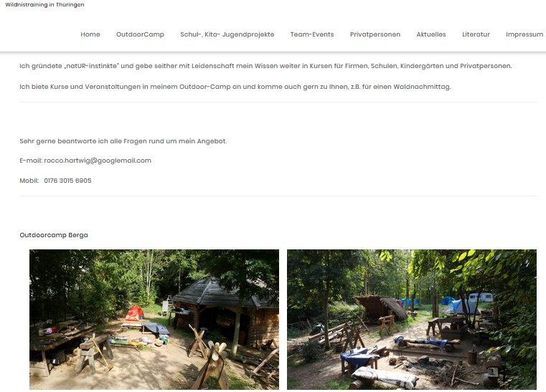Click the Wildnistraining in Thüringen site title

44,5
